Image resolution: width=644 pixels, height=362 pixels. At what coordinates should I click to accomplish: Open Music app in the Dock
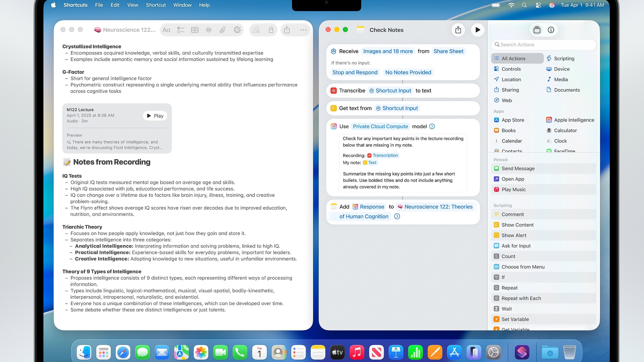(357, 353)
